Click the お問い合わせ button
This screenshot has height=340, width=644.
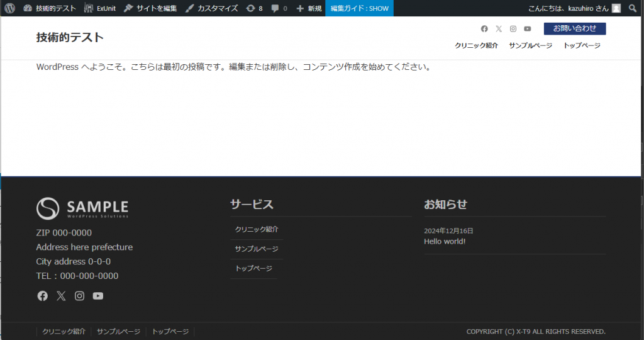(574, 28)
